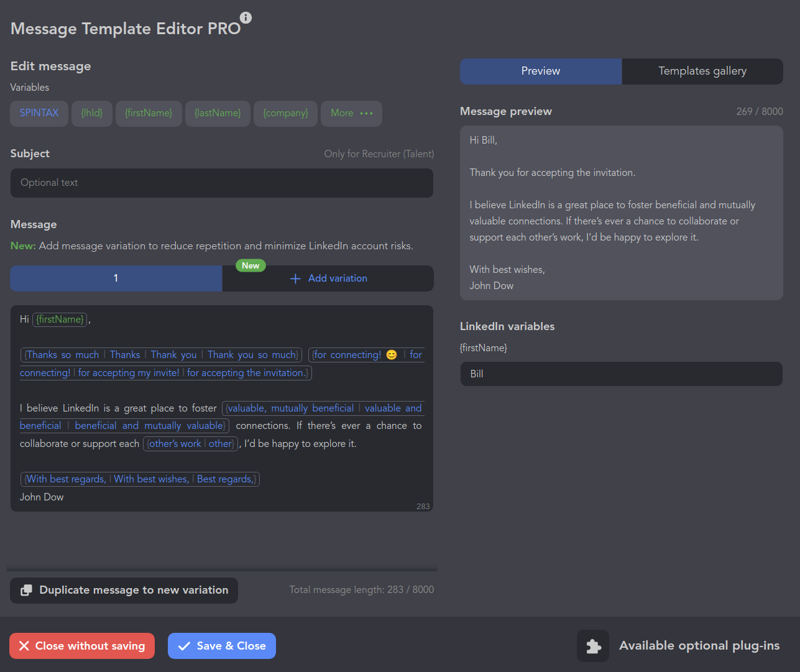Click the checkmark icon on Save & Close
This screenshot has height=672, width=800.
click(x=184, y=646)
